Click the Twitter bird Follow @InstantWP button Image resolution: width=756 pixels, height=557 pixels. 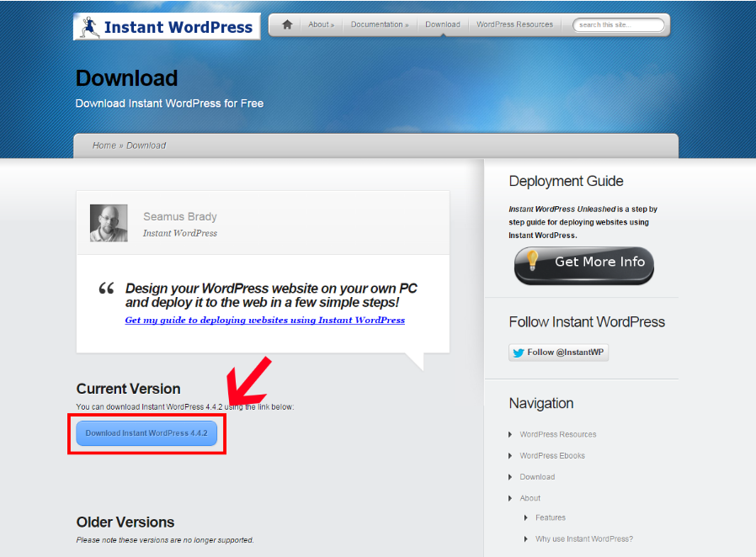(x=558, y=353)
